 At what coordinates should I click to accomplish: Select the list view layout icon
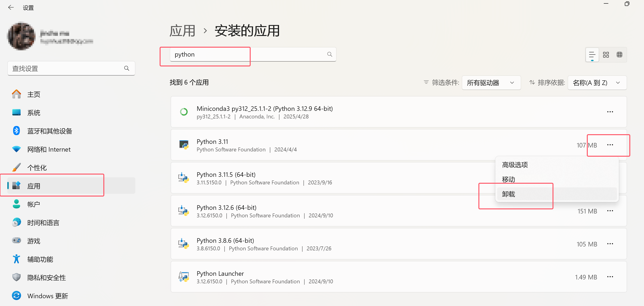point(592,55)
